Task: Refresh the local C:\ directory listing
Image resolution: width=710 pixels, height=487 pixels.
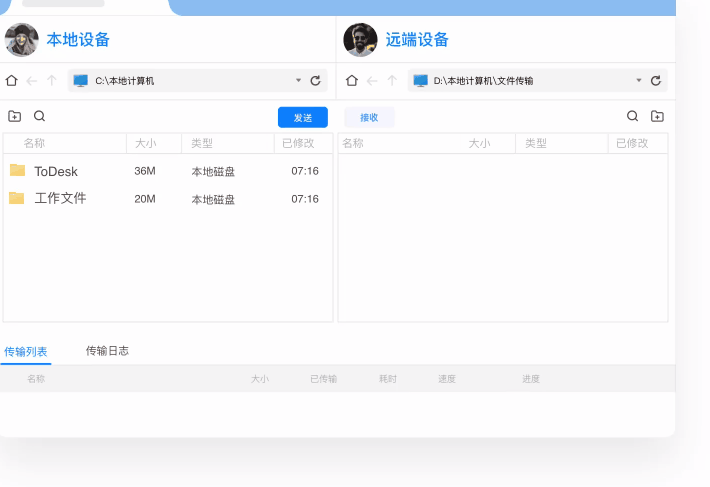Action: pos(316,81)
